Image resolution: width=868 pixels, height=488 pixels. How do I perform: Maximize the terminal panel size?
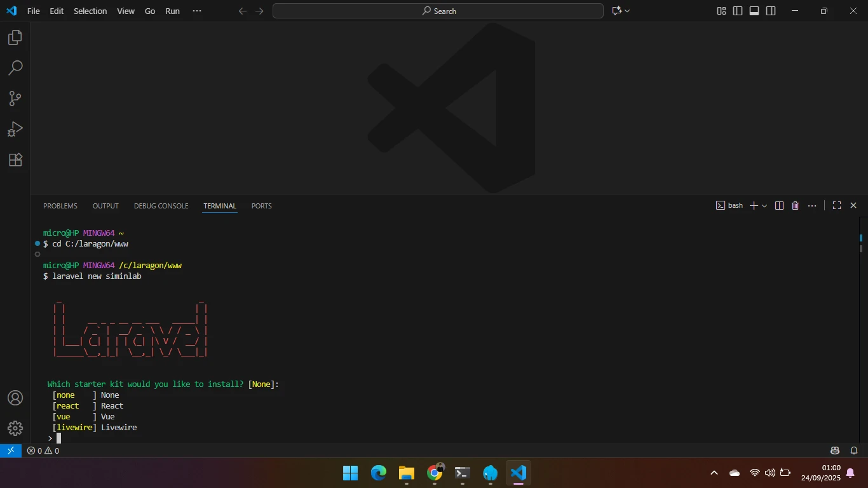(837, 206)
